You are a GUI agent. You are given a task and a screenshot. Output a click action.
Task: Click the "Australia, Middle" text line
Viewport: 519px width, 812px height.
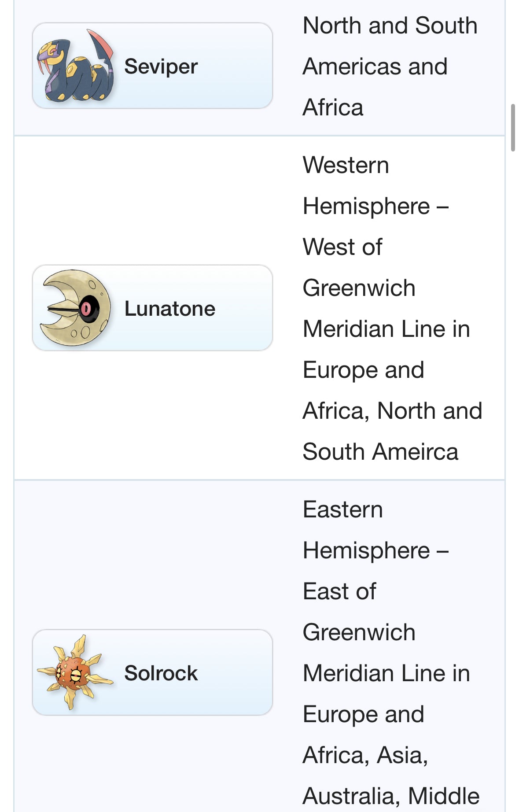tap(391, 796)
